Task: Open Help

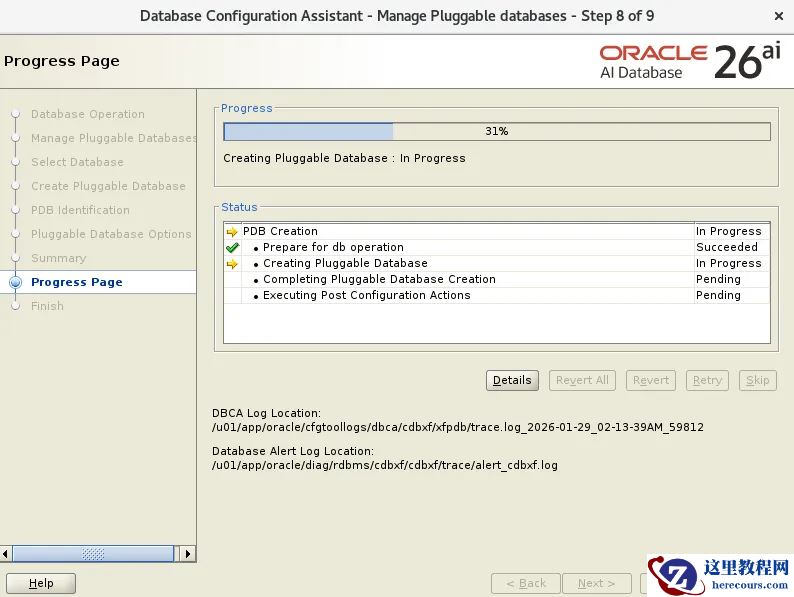Action: pos(41,583)
